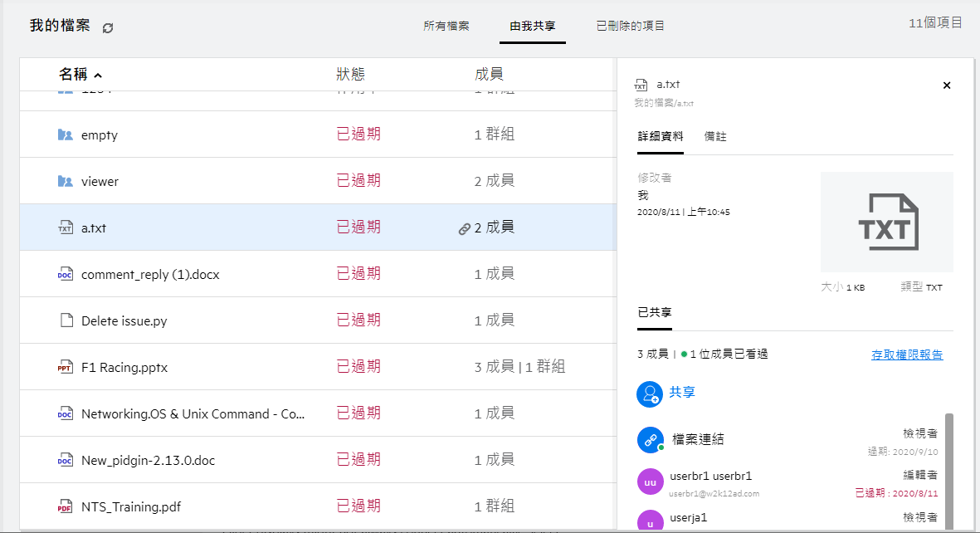Close the a.txt details panel

[x=947, y=86]
